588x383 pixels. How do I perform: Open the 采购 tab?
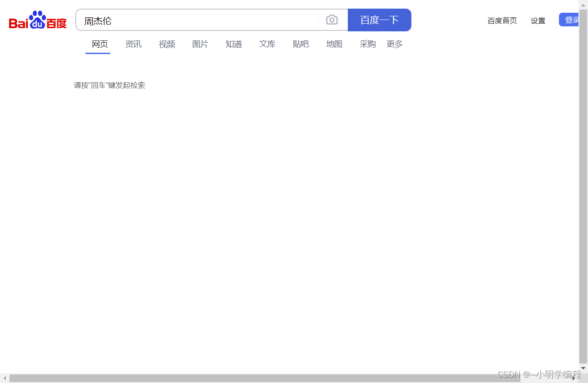(368, 44)
